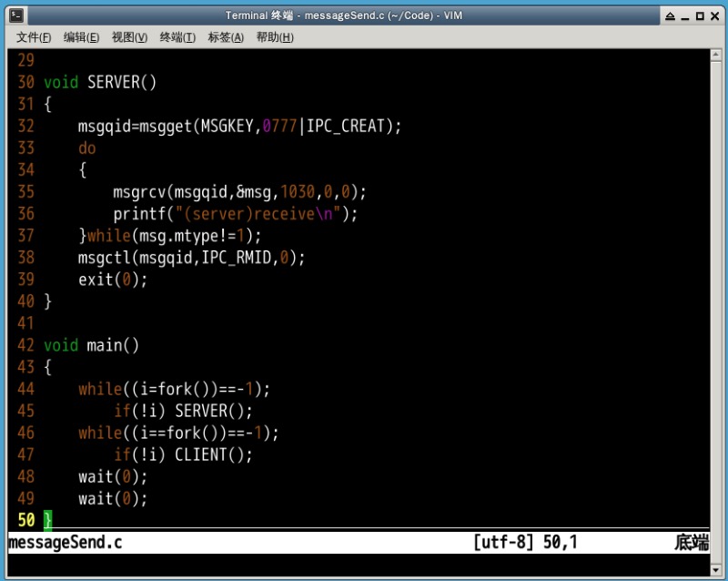The image size is (728, 581).
Task: Click the highlighted line number 50
Action: tap(25, 520)
